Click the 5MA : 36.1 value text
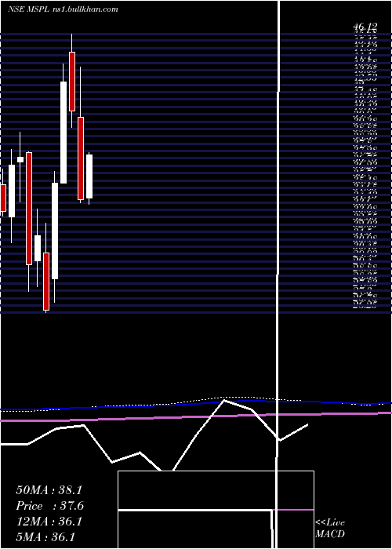This screenshot has width=392, height=549. 45,537
